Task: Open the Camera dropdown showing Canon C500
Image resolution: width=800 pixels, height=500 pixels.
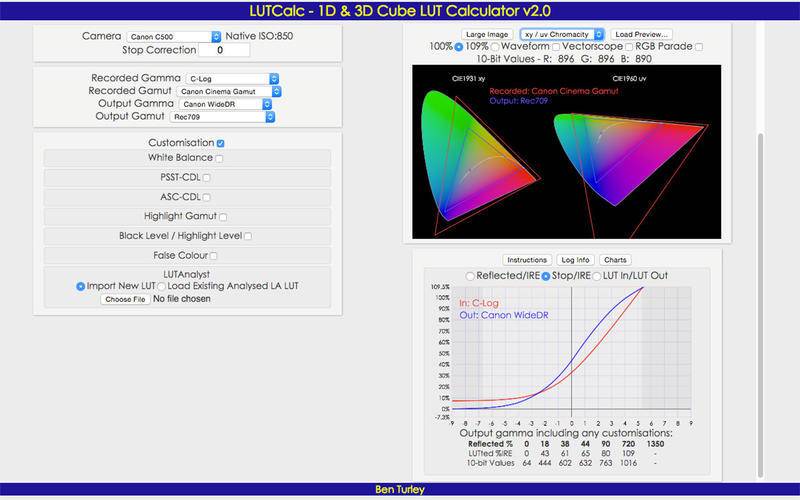Action: (x=173, y=36)
